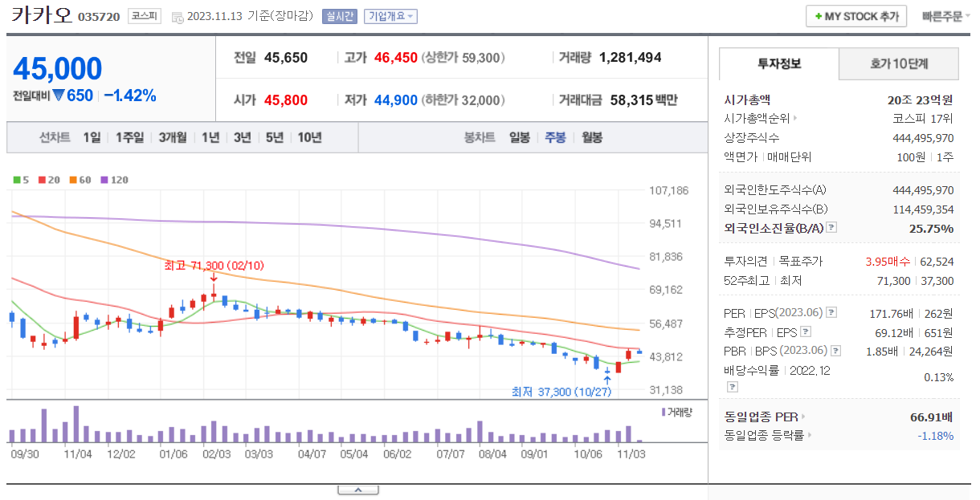
Task: Click the green 5-day moving average legend swatch
Action: click(x=17, y=180)
